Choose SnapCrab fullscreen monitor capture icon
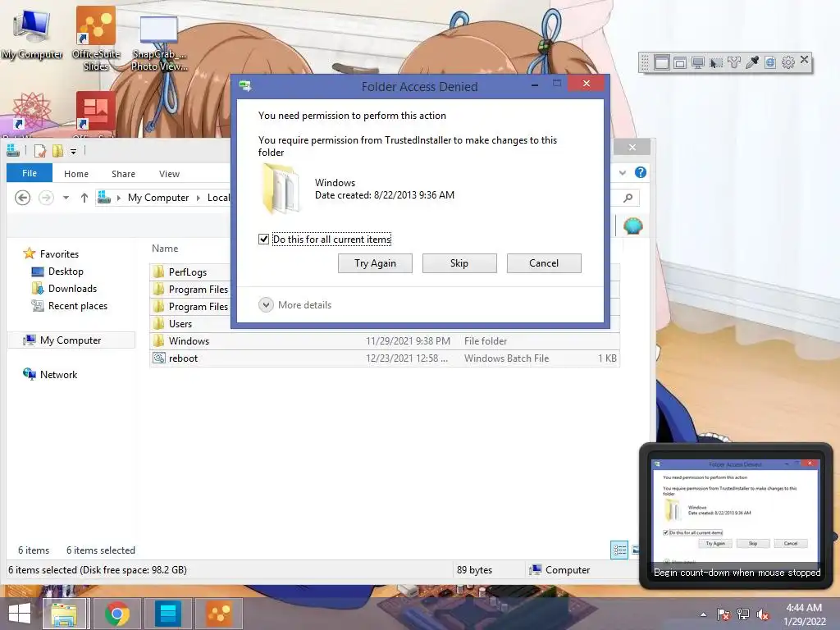The height and width of the screenshot is (630, 840). (698, 62)
